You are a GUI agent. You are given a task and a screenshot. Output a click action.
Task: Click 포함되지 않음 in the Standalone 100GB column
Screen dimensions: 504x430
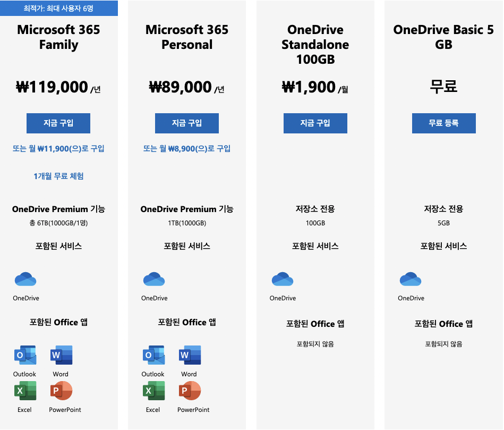pyautogui.click(x=315, y=344)
